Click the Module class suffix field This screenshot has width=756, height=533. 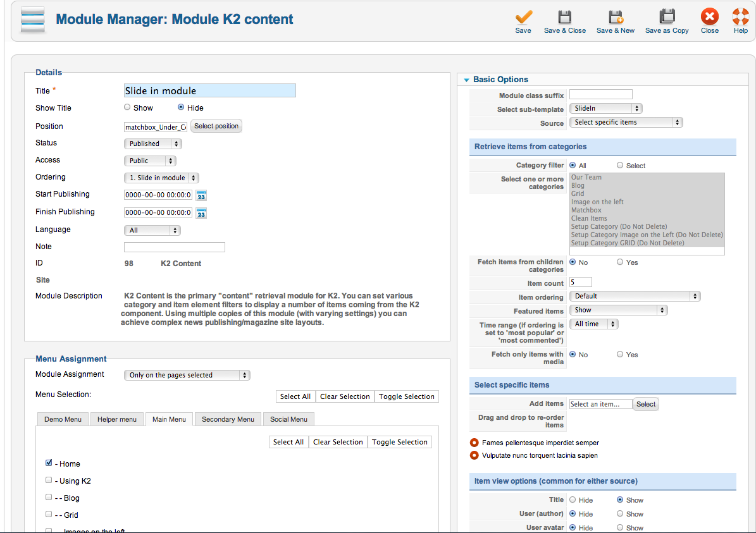coord(601,94)
